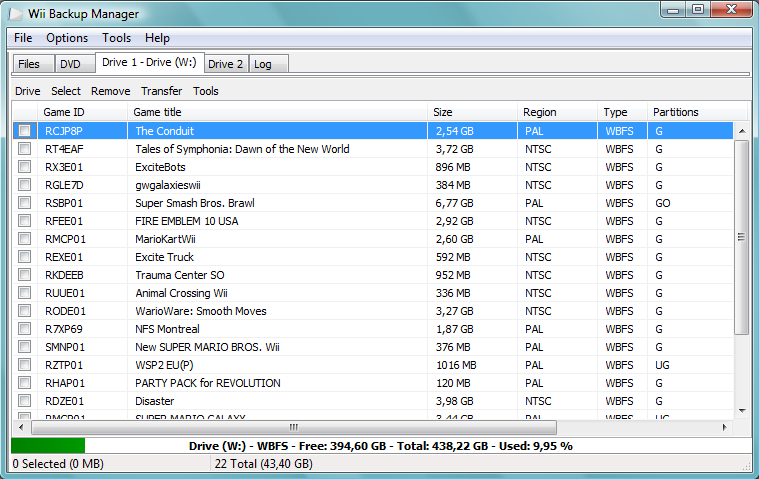The height and width of the screenshot is (479, 759).
Task: Open the Help menu
Action: pyautogui.click(x=157, y=38)
